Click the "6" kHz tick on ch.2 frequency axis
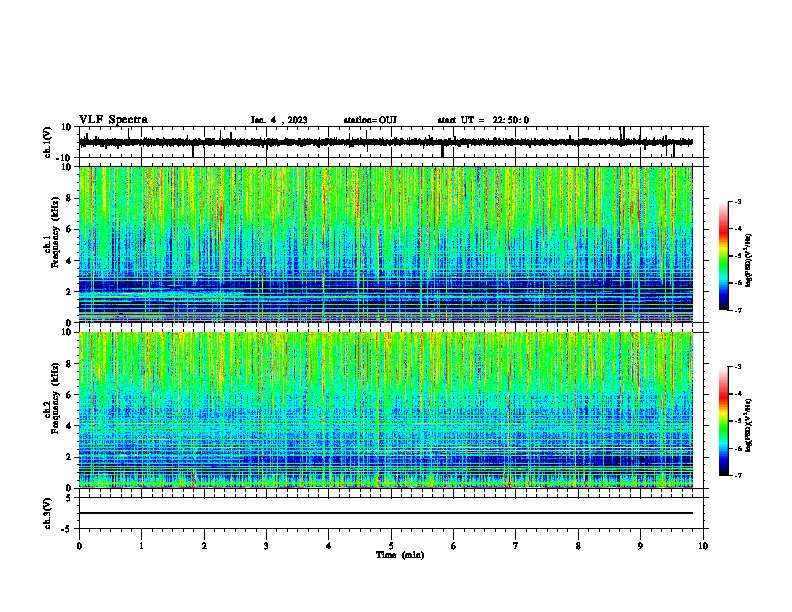 (x=69, y=395)
